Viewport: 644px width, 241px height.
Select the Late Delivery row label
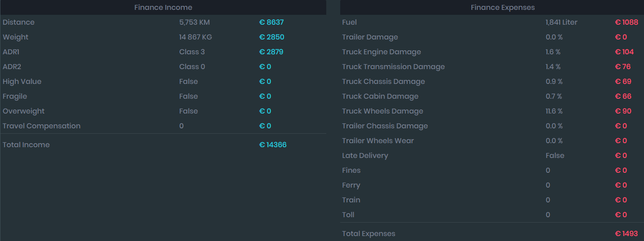coord(364,156)
